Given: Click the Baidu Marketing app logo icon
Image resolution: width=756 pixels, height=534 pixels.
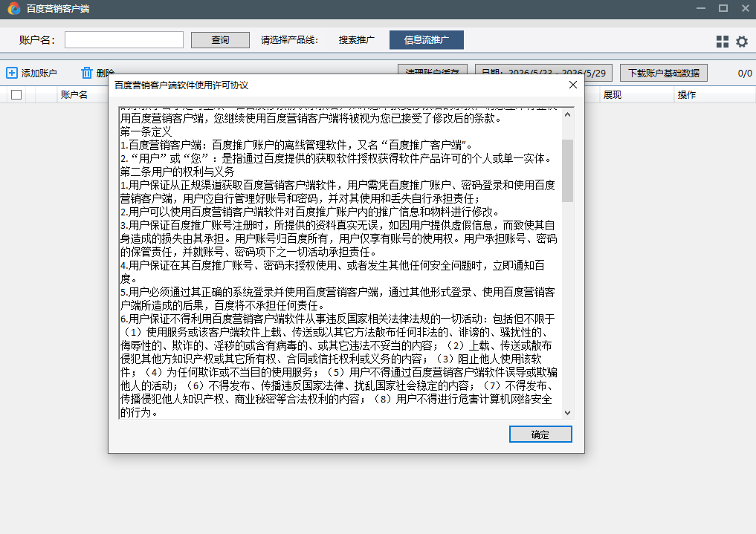Looking at the screenshot, I should tap(14, 9).
